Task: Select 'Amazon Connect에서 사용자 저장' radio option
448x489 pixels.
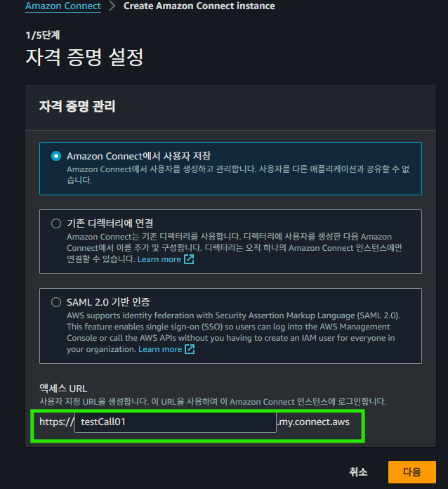Action: 56,156
